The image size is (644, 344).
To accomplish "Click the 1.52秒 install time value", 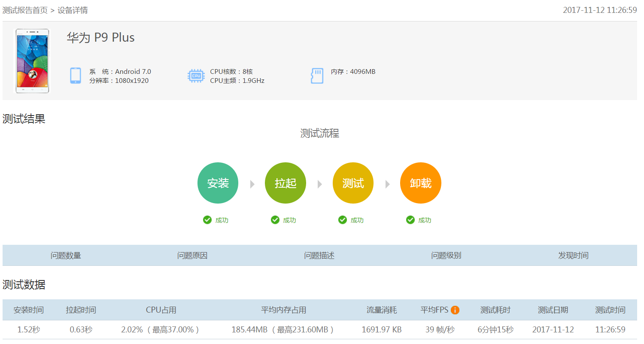I will (29, 330).
